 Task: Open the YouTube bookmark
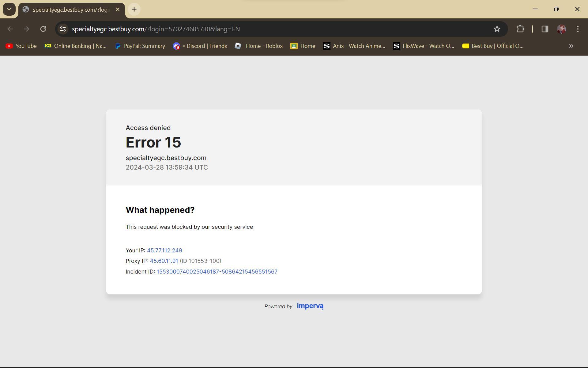(21, 46)
